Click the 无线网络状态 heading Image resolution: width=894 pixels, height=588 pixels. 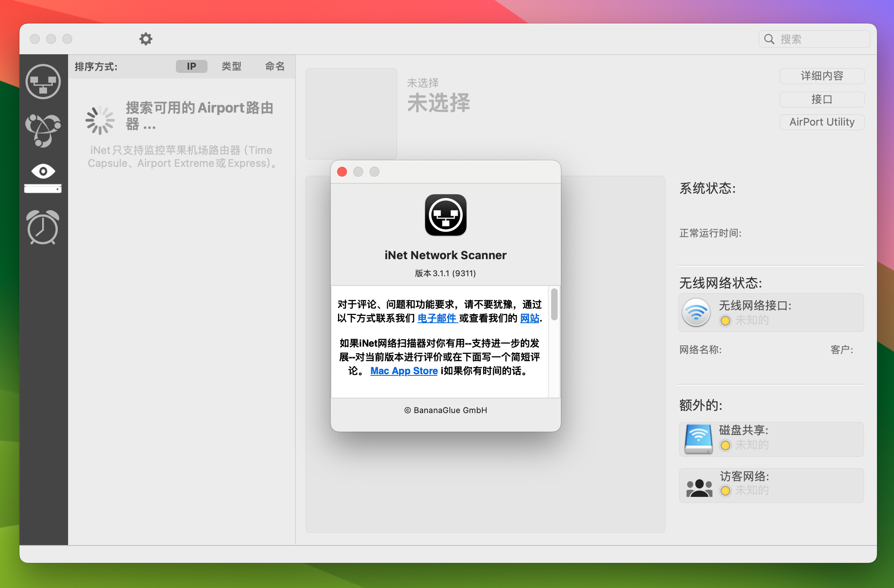(721, 283)
